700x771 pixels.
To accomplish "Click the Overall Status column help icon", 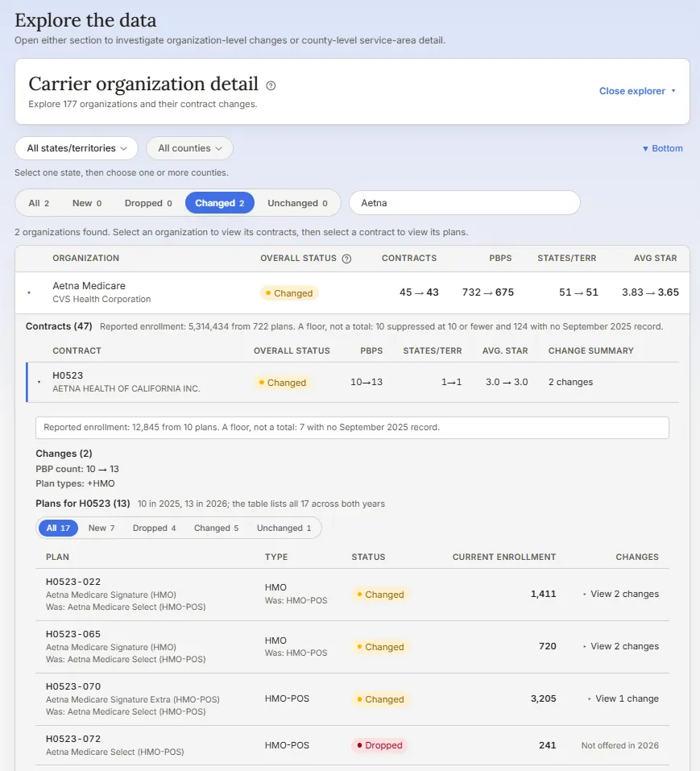I will pyautogui.click(x=346, y=259).
